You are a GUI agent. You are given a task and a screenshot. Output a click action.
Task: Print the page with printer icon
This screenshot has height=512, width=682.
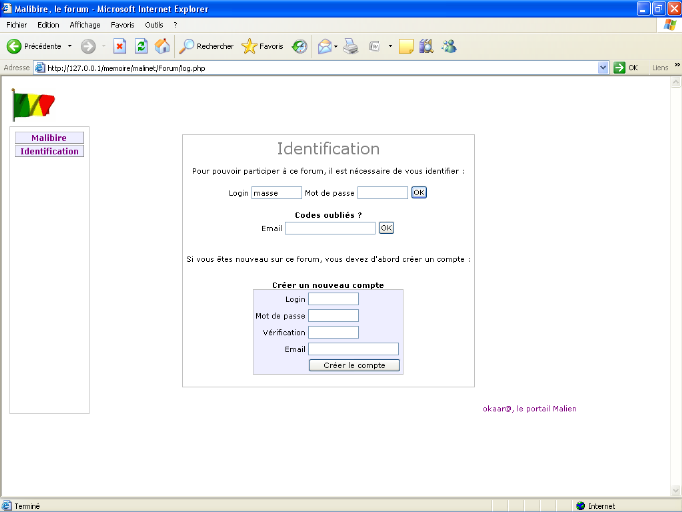point(351,46)
